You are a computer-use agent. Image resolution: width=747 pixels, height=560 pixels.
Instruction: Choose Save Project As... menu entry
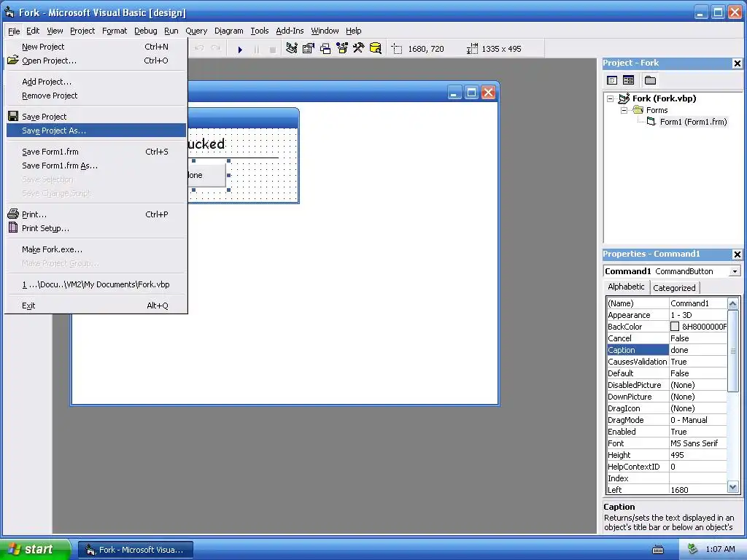[x=96, y=131]
